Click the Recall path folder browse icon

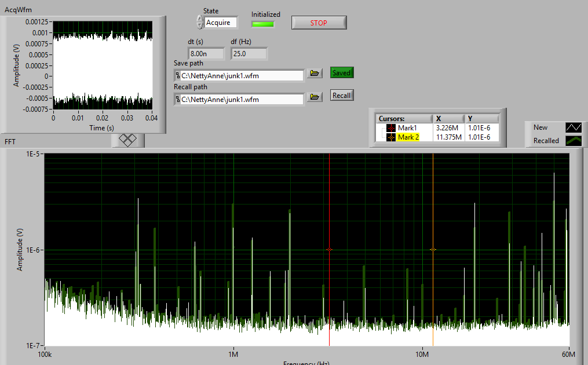click(x=315, y=97)
